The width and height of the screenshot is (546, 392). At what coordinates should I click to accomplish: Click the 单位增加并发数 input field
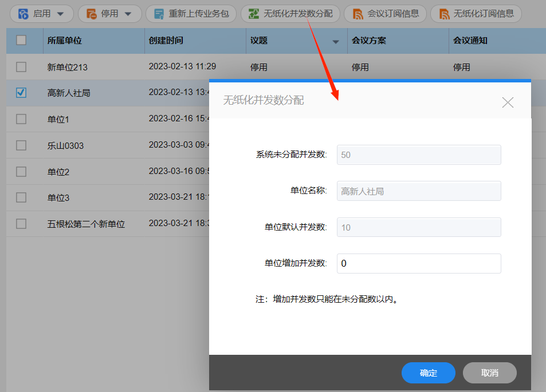coord(418,264)
